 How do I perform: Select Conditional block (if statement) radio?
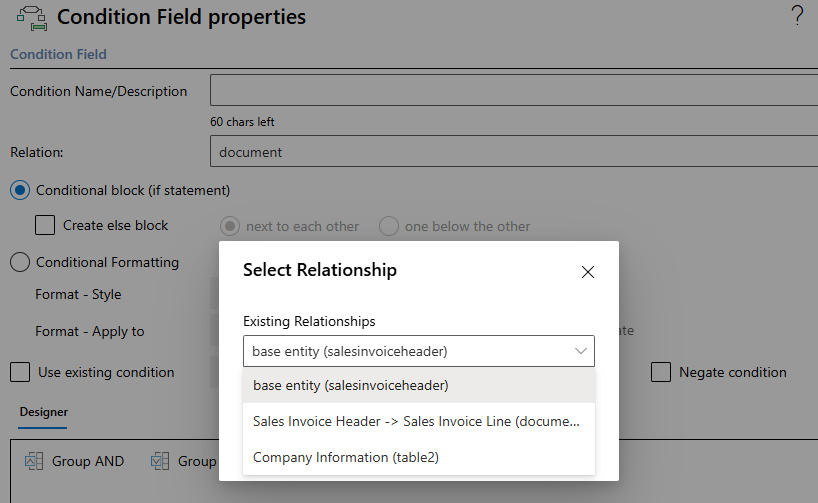(x=20, y=190)
